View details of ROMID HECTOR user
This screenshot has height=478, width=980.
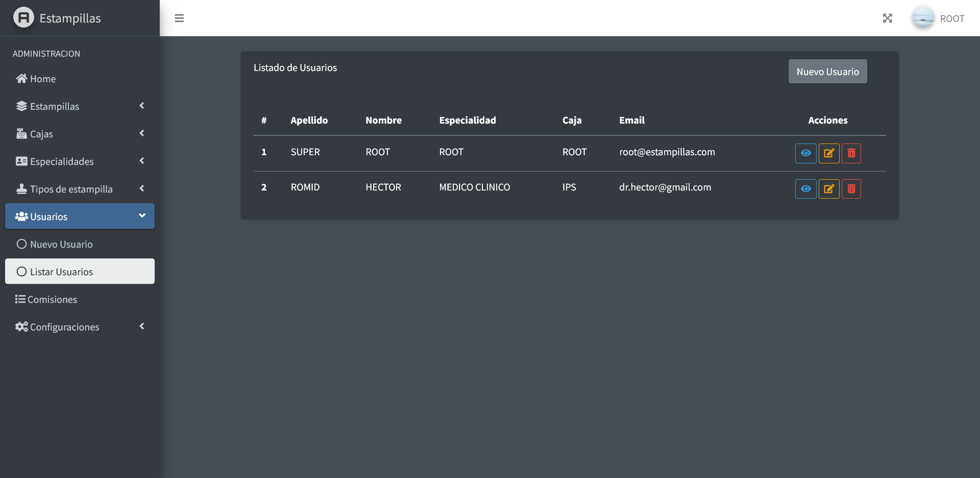[805, 189]
